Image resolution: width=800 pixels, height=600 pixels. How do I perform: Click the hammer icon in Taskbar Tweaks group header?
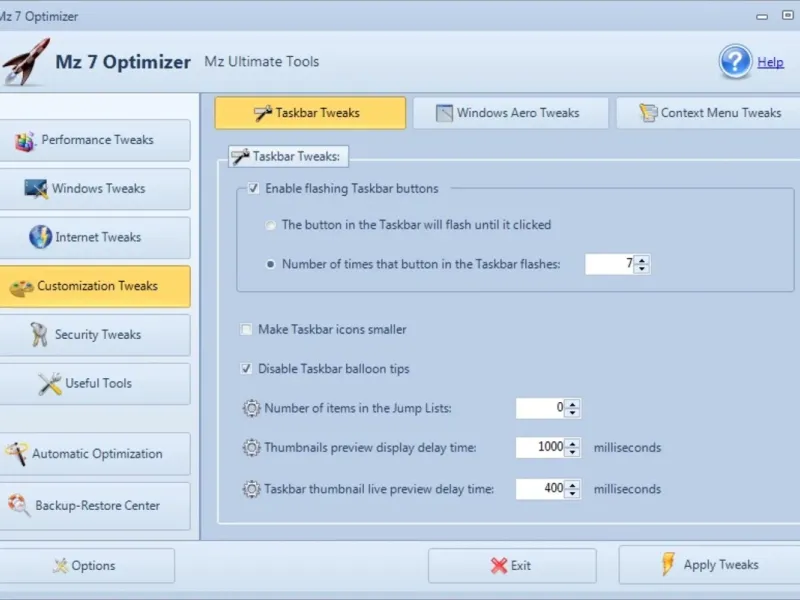click(240, 157)
